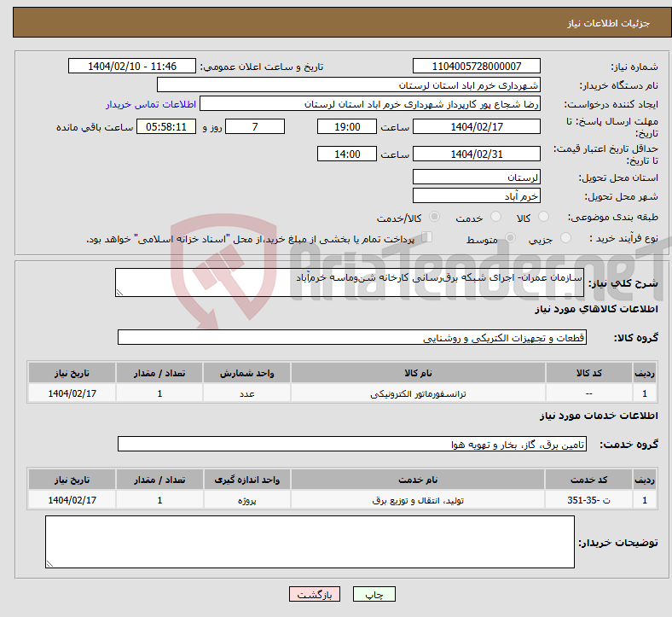Click the استان محل تحویل field
This screenshot has height=617, width=672.
[x=476, y=177]
